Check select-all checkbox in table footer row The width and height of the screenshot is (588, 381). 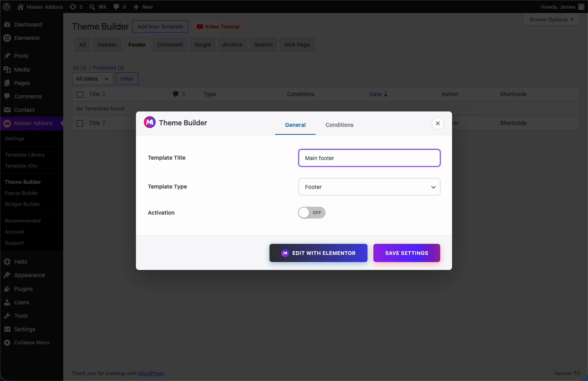(80, 123)
